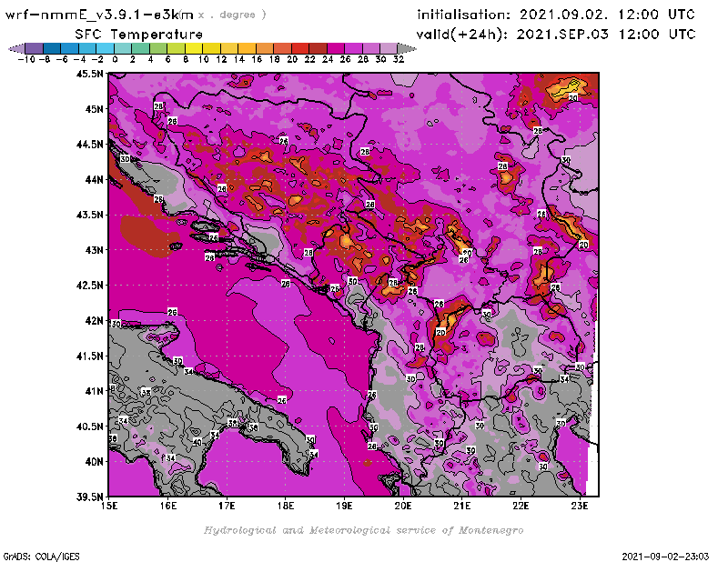
Task: Click the '45.5N' latitude label
Action: (89, 74)
